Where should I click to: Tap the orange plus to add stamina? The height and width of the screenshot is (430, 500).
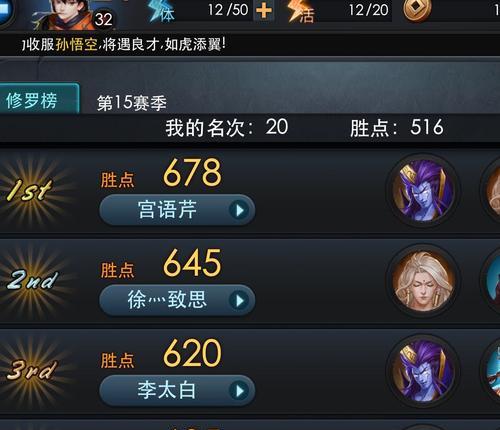coord(263,10)
